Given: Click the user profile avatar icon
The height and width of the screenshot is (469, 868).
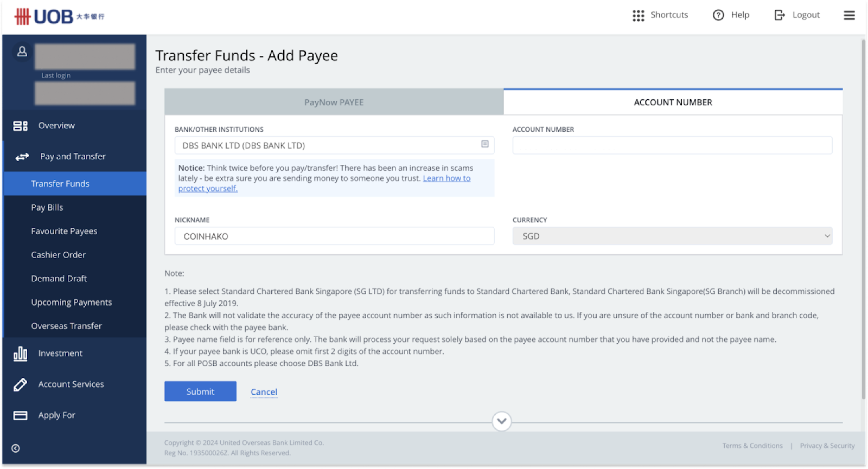Looking at the screenshot, I should click(x=22, y=52).
